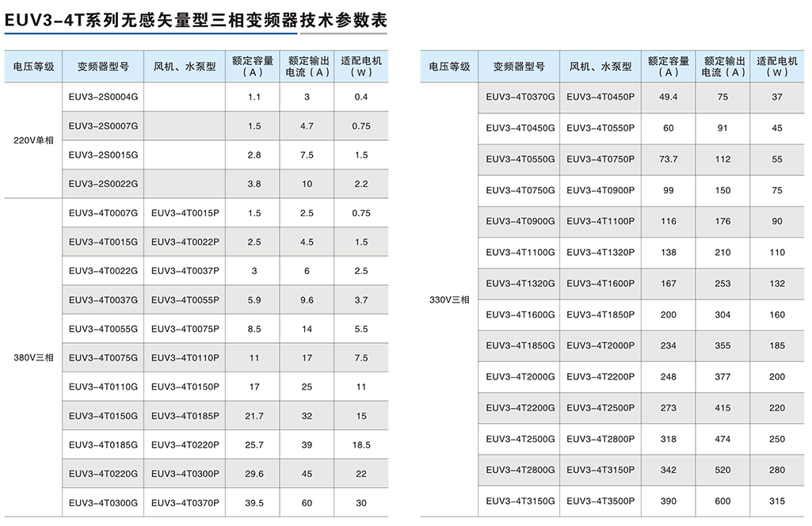Select the 额定输出电流（A）header, right table
The image size is (812, 526).
722,67
